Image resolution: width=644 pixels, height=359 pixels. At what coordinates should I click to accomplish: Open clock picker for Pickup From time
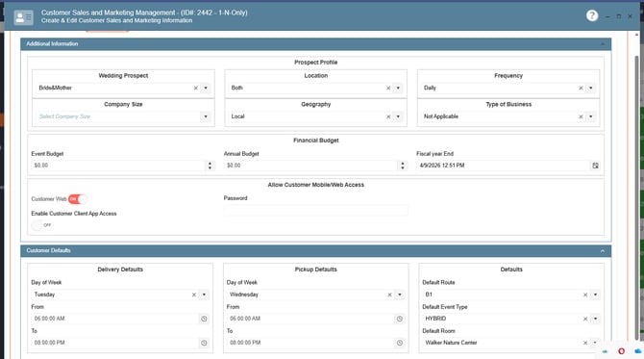click(400, 319)
